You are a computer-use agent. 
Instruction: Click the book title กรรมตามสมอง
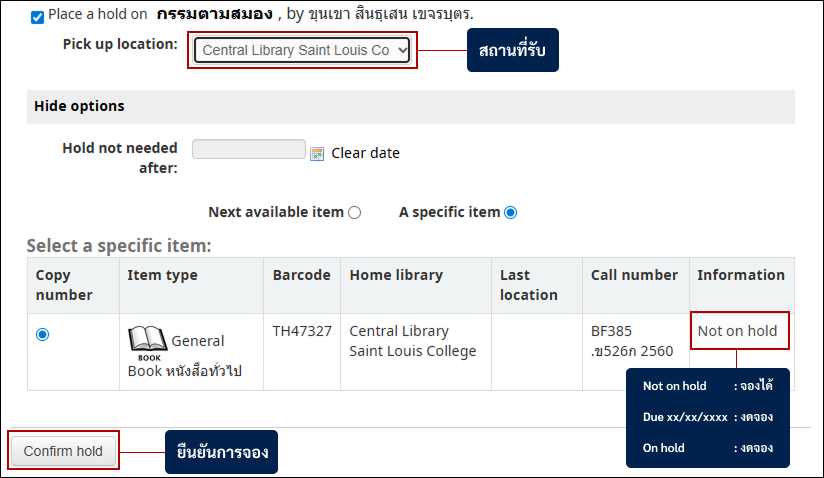point(214,16)
